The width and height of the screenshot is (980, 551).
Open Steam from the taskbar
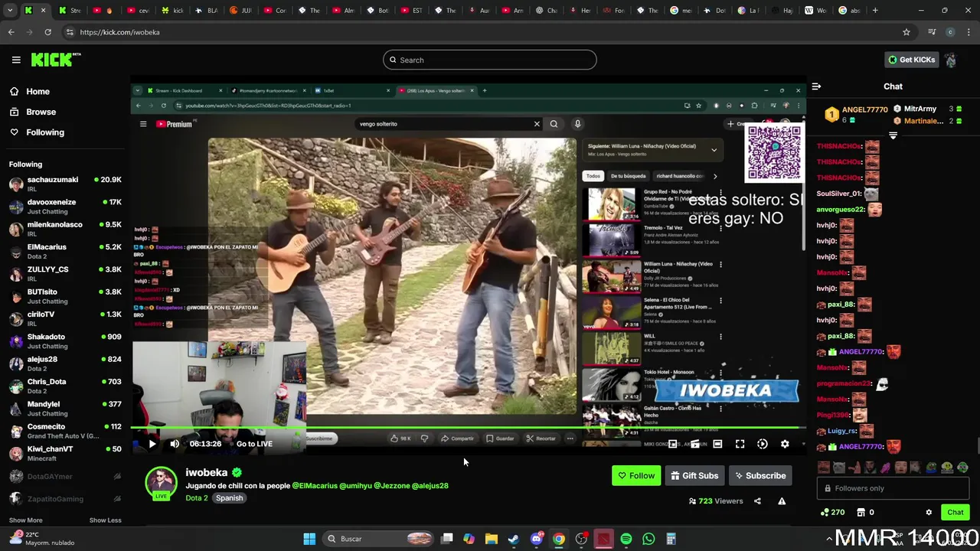click(514, 539)
